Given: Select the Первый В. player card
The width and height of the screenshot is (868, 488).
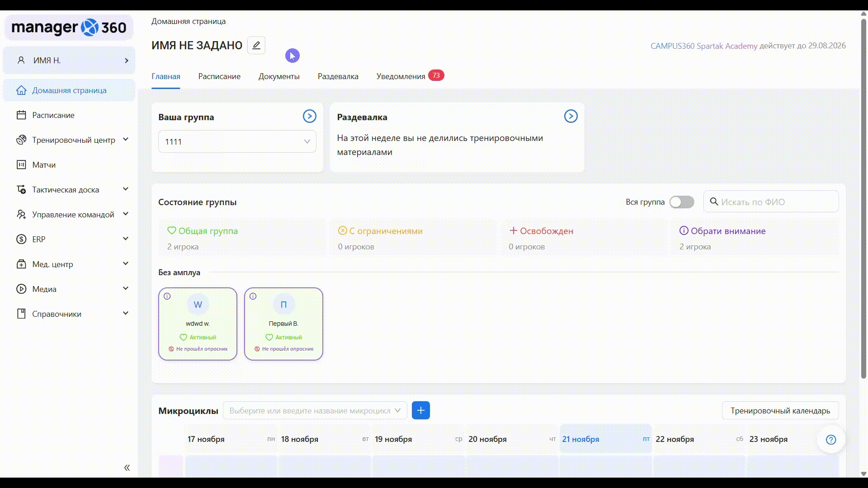Looking at the screenshot, I should (283, 324).
